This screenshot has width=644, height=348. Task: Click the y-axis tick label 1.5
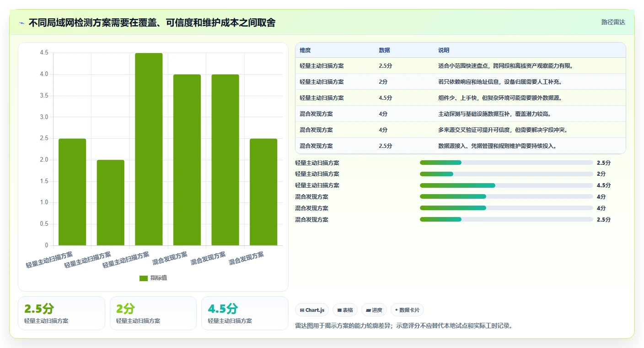[x=44, y=181]
